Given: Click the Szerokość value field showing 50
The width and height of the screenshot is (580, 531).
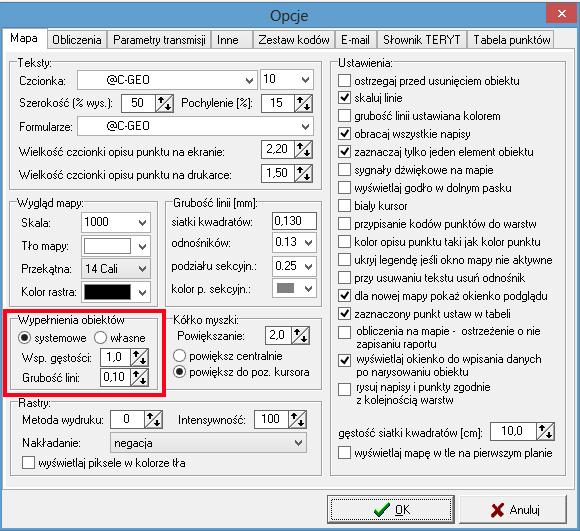Looking at the screenshot, I should 138,103.
